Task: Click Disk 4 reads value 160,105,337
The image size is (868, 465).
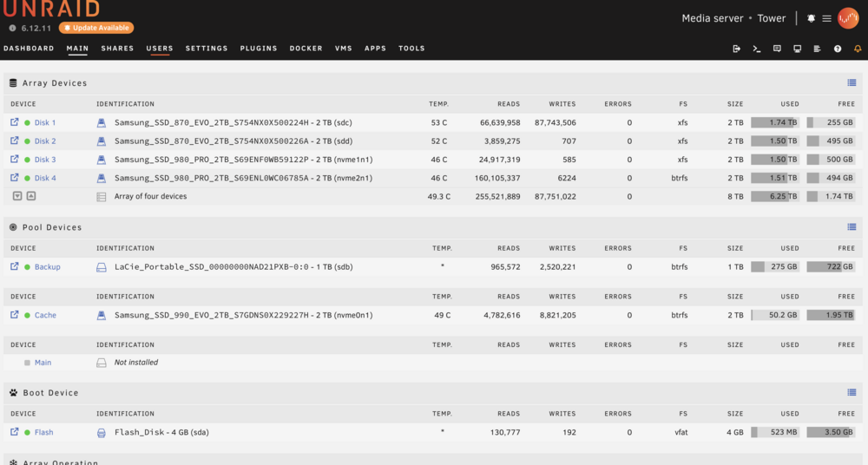Action: pos(497,178)
